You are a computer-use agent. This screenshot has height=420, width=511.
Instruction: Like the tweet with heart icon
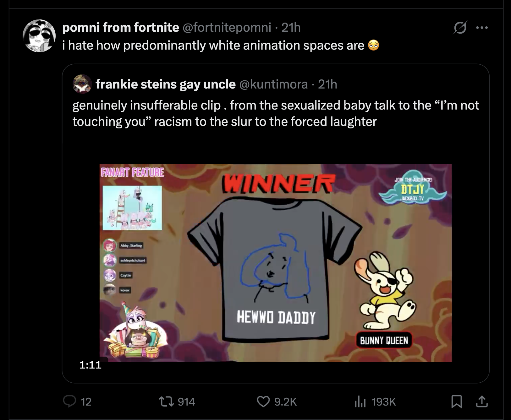[x=264, y=401]
